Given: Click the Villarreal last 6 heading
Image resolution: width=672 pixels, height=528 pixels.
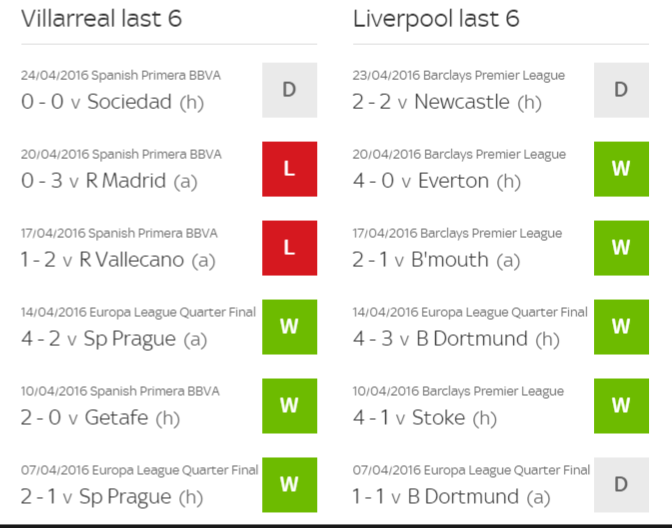Looking at the screenshot, I should 102,19.
